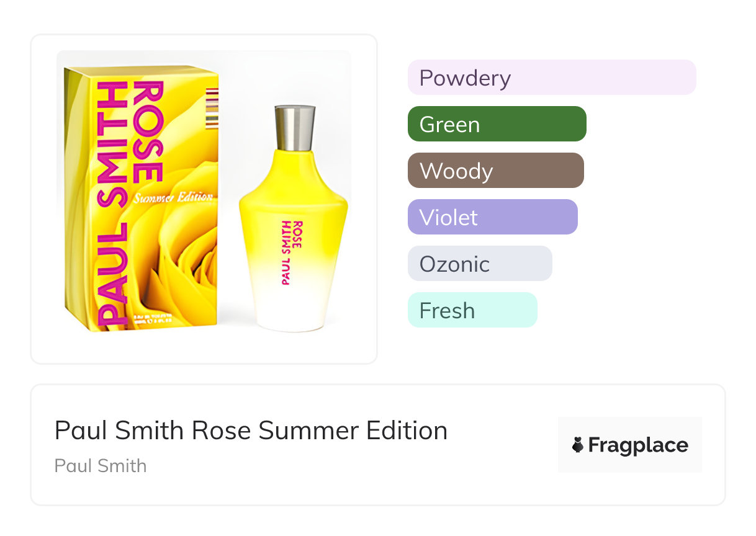
Task: Click the Summer Edition script on the box
Action: [173, 198]
